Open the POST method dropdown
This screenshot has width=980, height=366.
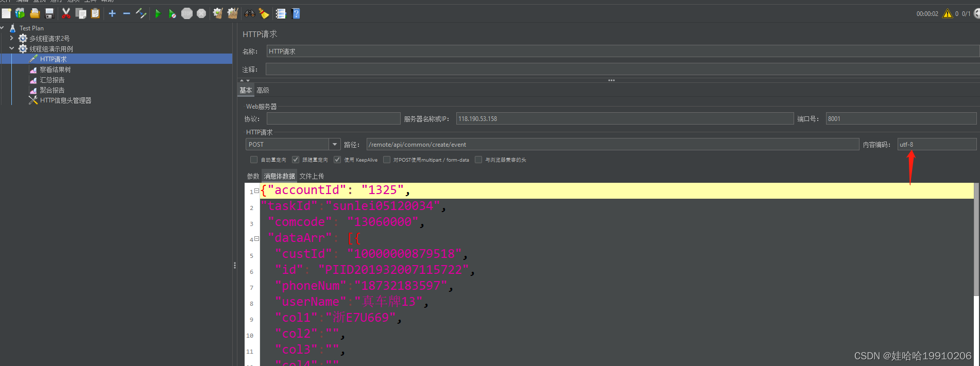point(335,145)
